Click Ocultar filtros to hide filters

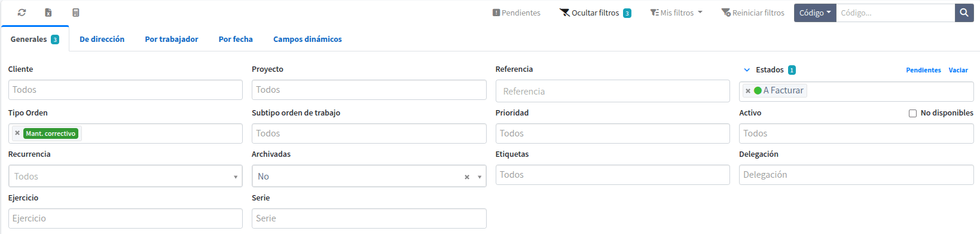coord(596,13)
